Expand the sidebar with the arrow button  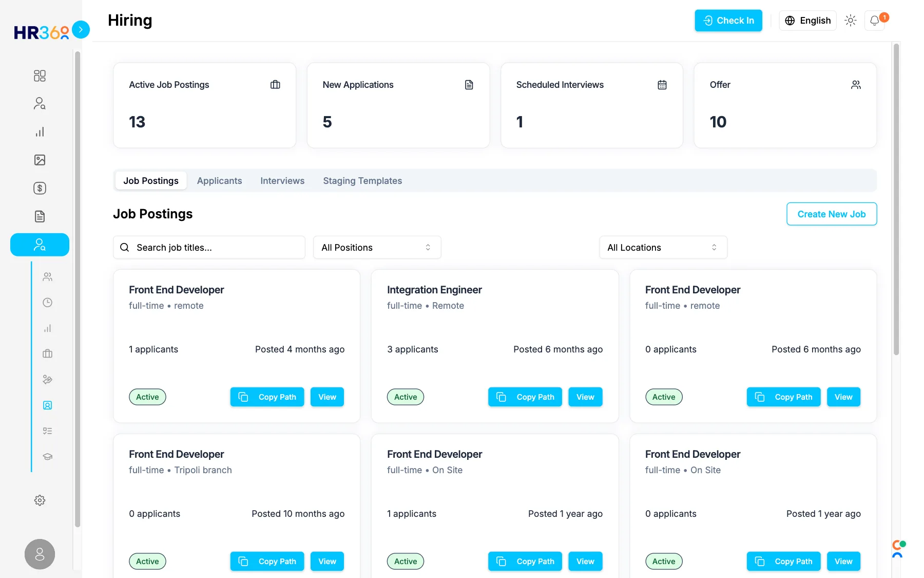[x=81, y=30]
